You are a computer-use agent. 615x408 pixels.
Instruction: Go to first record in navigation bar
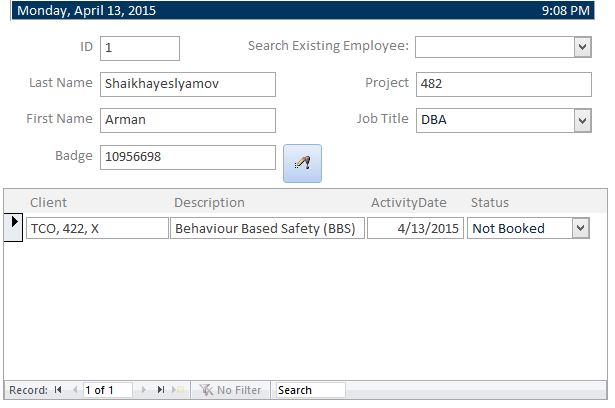[x=58, y=390]
